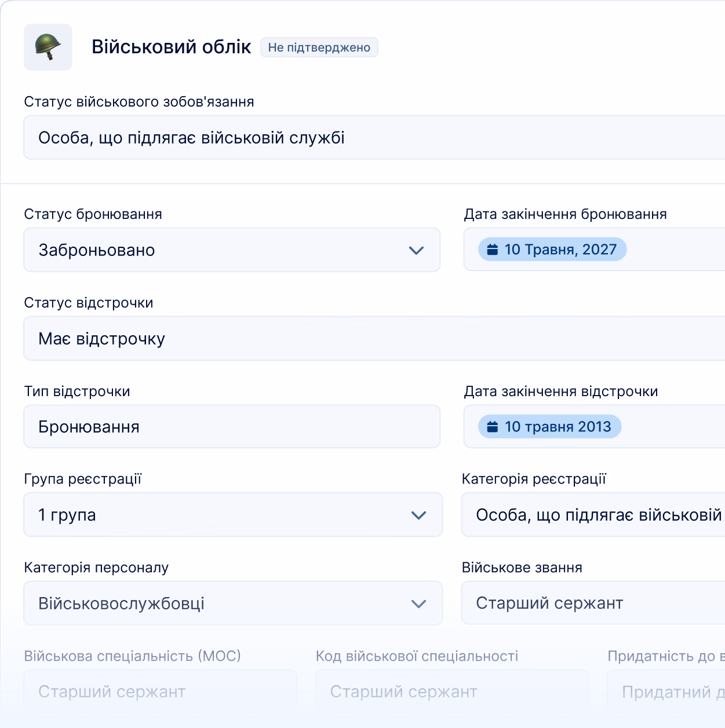Open the 10 Травня, 2027 date chip
725x728 pixels.
(552, 250)
